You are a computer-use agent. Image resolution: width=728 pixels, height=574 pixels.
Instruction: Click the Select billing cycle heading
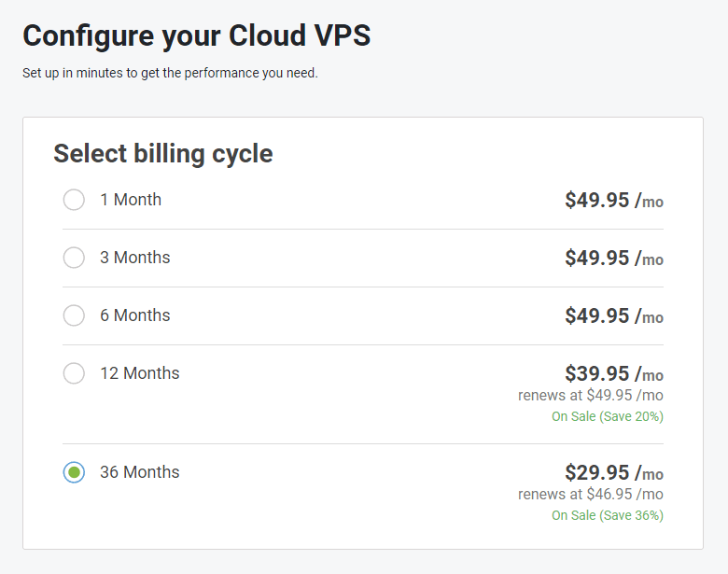(x=163, y=154)
